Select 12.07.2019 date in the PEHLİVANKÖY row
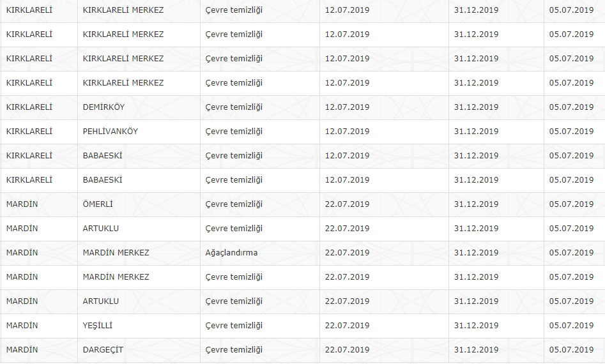605x364 pixels. tap(348, 132)
